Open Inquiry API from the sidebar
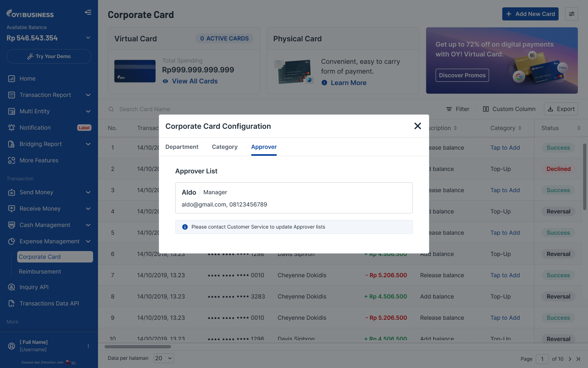588x368 pixels. pyautogui.click(x=34, y=287)
